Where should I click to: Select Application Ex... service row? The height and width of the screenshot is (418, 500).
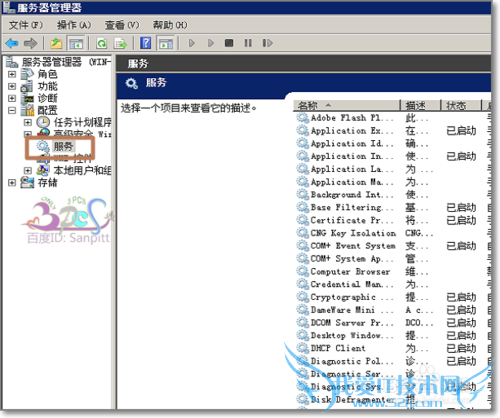click(x=393, y=131)
